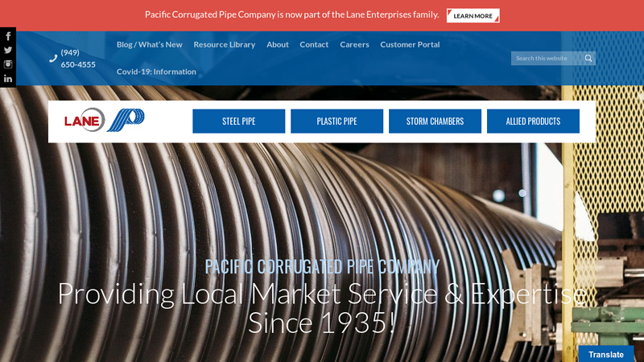644x362 pixels.
Task: Open the Customer Portal link
Action: [x=410, y=44]
